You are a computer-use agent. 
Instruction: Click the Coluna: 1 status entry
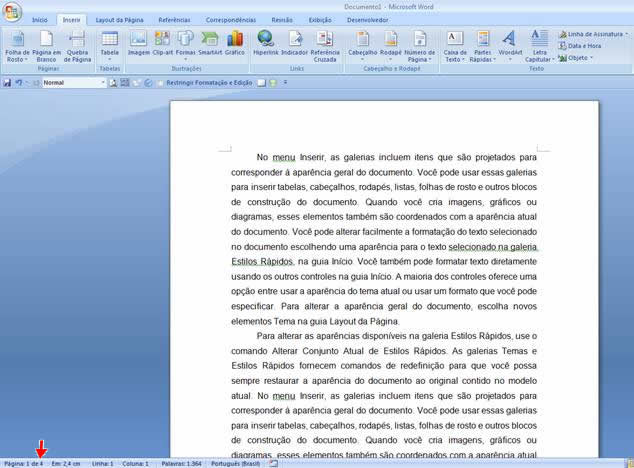[135, 464]
